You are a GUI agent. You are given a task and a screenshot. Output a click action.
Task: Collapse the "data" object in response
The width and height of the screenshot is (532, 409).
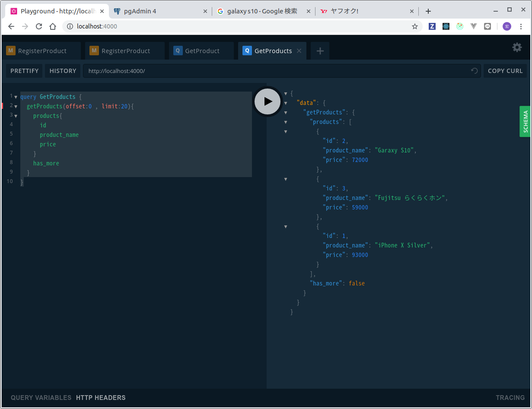286,103
